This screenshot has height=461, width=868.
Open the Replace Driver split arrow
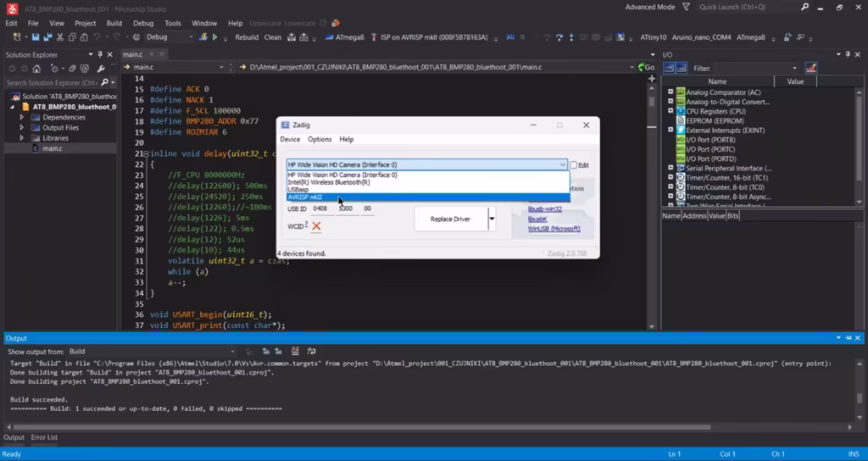click(x=491, y=219)
